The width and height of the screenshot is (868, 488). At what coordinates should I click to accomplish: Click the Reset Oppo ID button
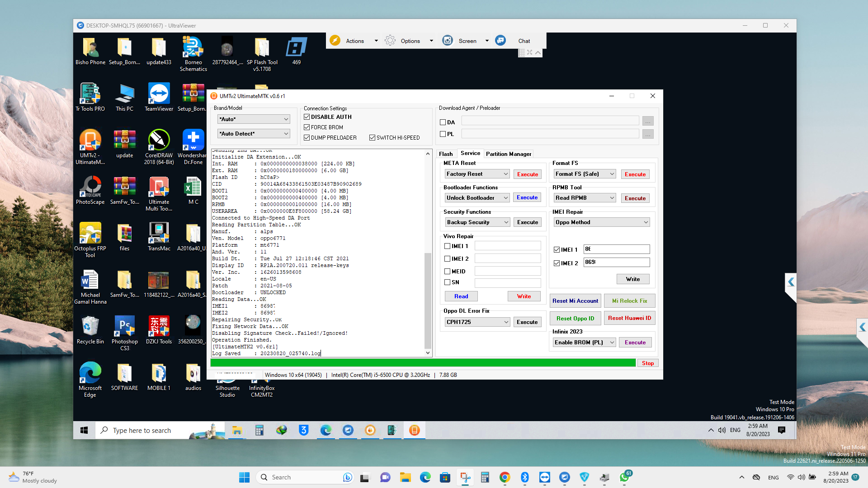[575, 318]
